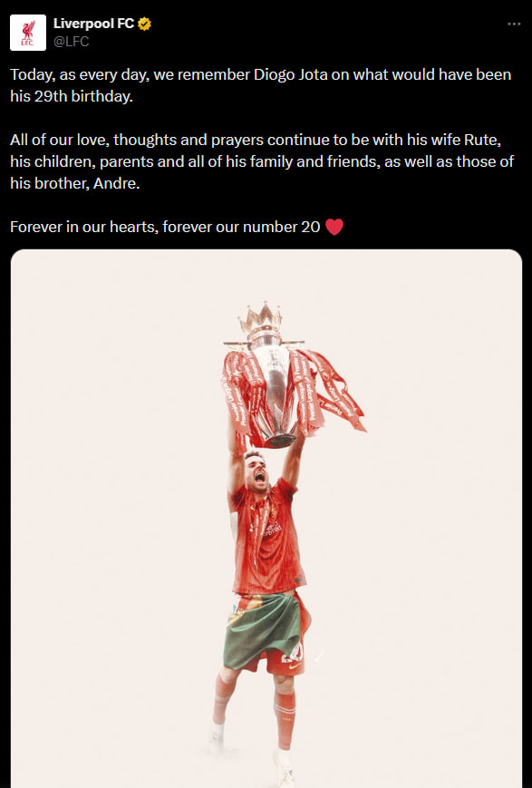
Task: Open the three-dot more options menu
Action: [514, 24]
